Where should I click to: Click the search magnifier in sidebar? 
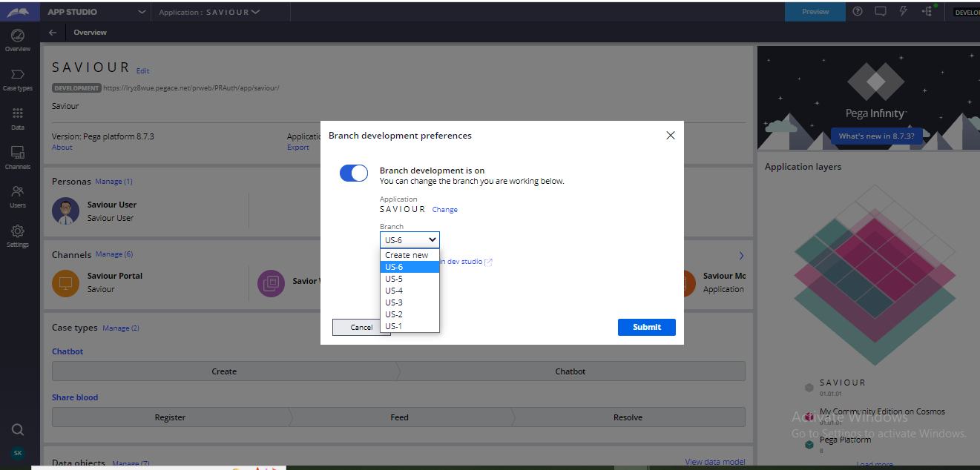pos(18,429)
